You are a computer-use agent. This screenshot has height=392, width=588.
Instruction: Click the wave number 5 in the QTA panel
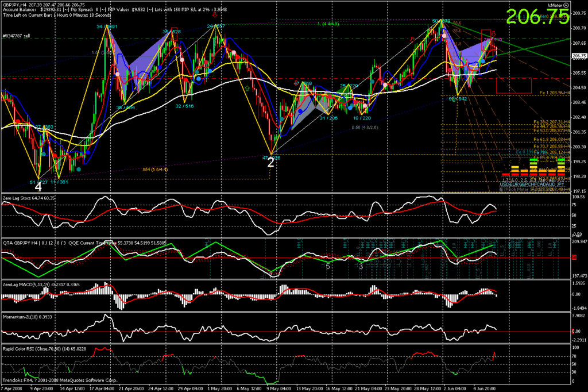pos(328,266)
